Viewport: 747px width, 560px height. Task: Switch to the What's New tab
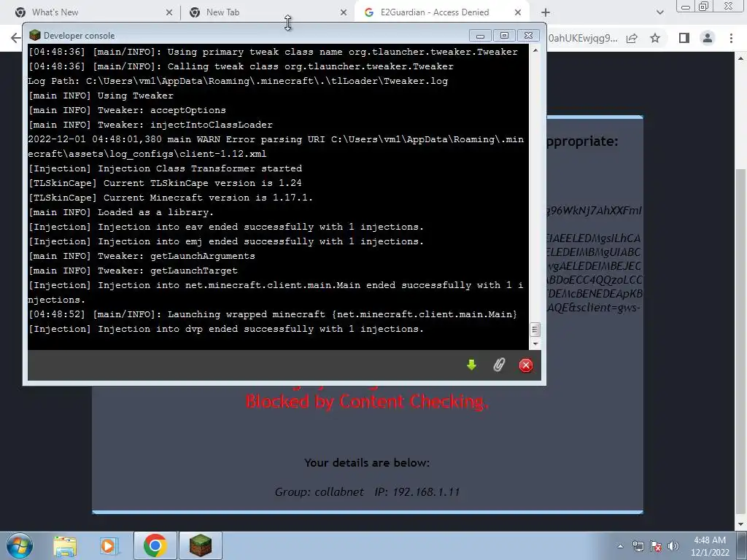click(90, 12)
